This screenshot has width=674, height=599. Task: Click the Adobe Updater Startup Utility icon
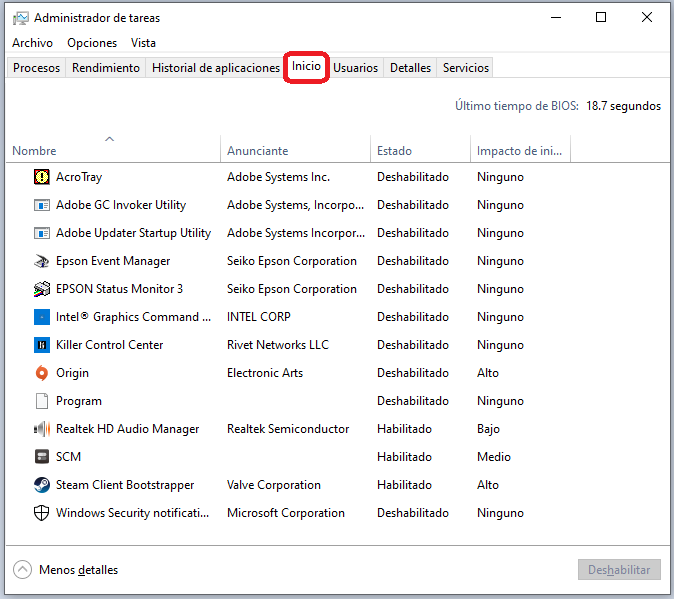[x=42, y=233]
